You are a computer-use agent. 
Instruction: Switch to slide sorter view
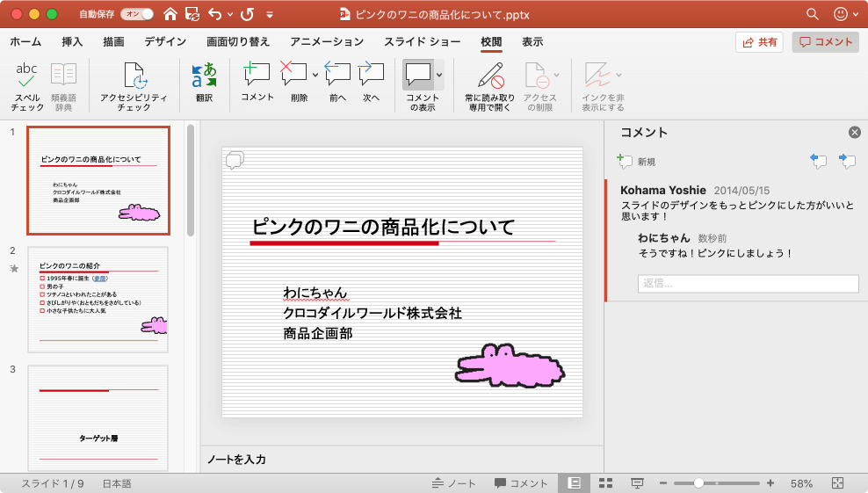[605, 483]
